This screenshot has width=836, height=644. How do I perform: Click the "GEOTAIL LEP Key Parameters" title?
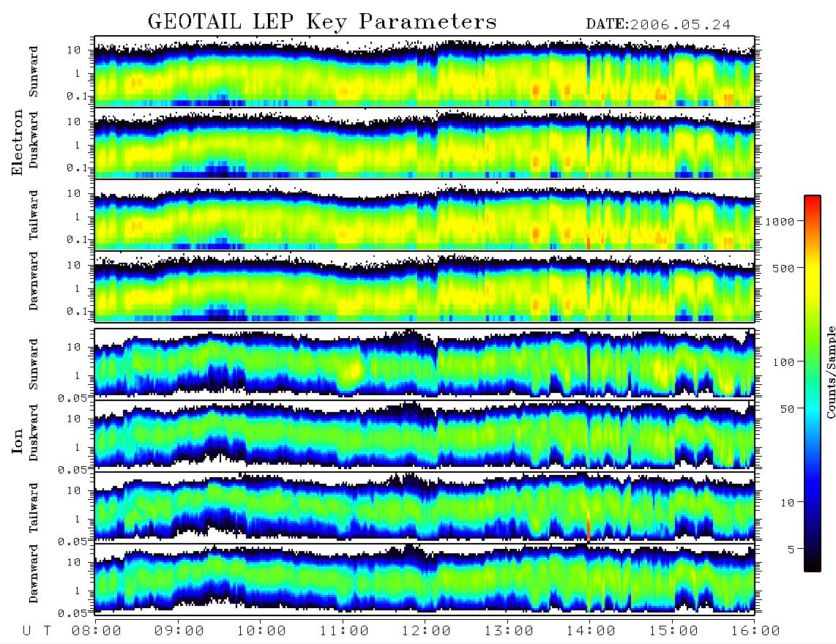322,22
